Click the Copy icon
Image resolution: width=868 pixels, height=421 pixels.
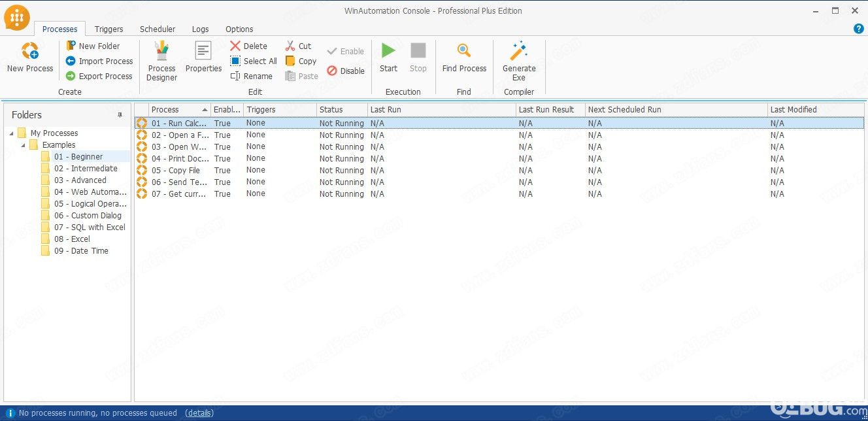point(290,61)
